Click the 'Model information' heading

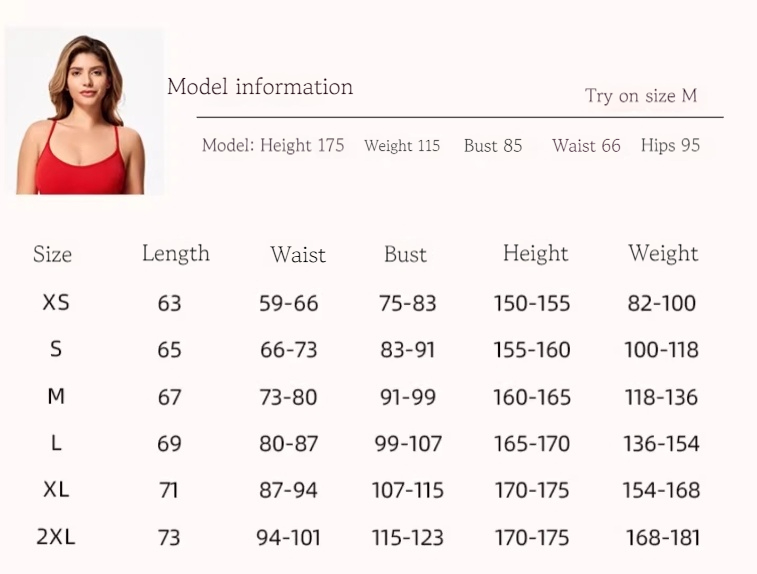(260, 87)
